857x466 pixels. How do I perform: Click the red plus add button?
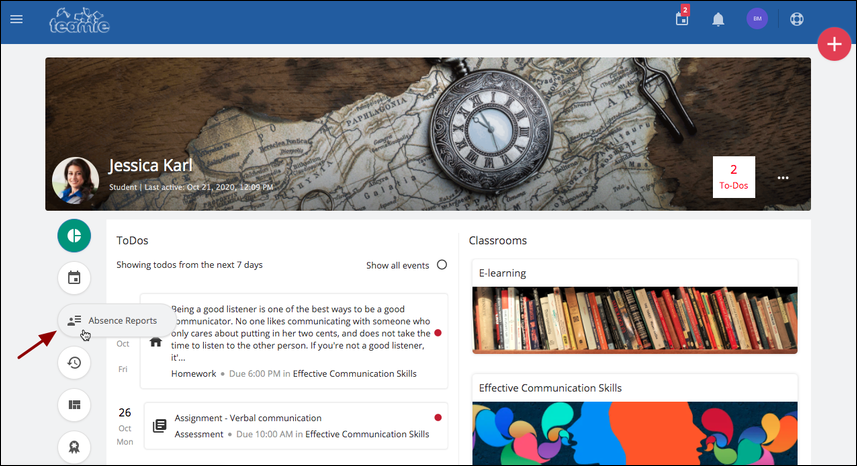834,44
